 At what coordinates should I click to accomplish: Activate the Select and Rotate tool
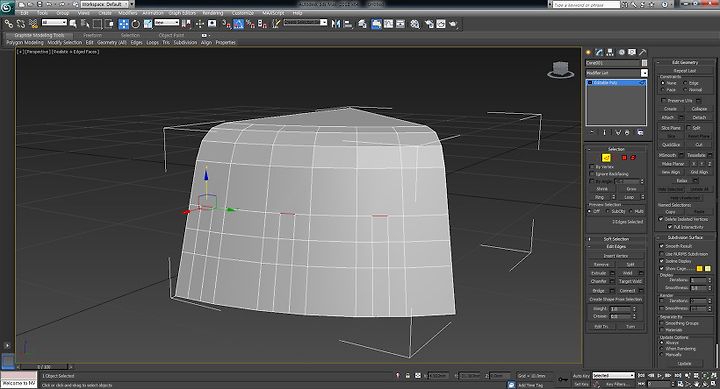tap(135, 24)
